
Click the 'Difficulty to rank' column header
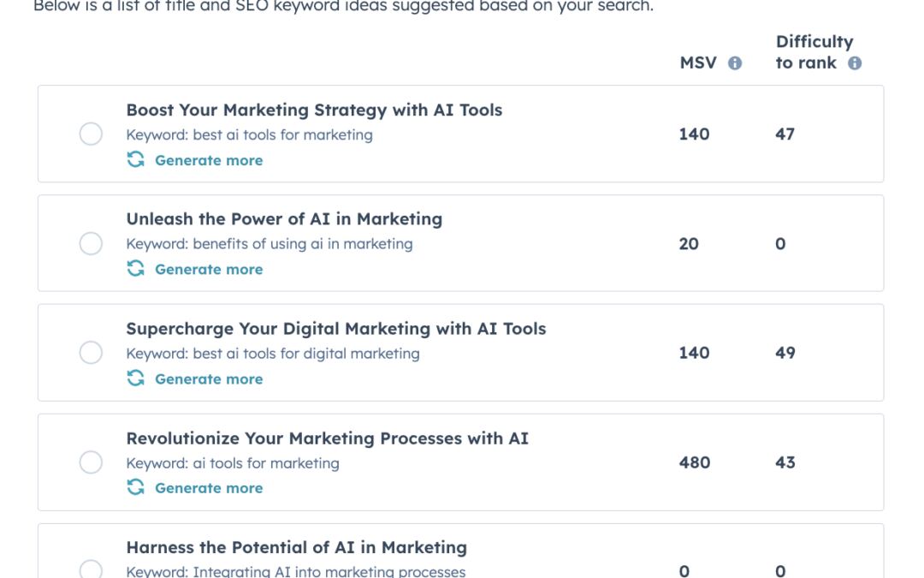813,51
